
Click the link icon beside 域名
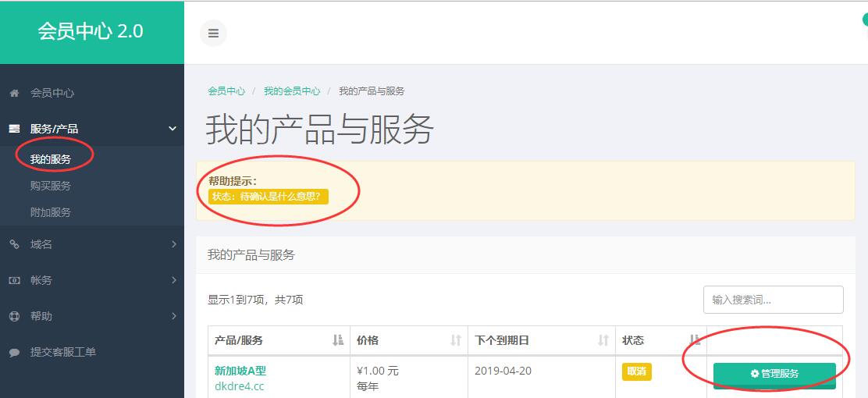(x=14, y=244)
